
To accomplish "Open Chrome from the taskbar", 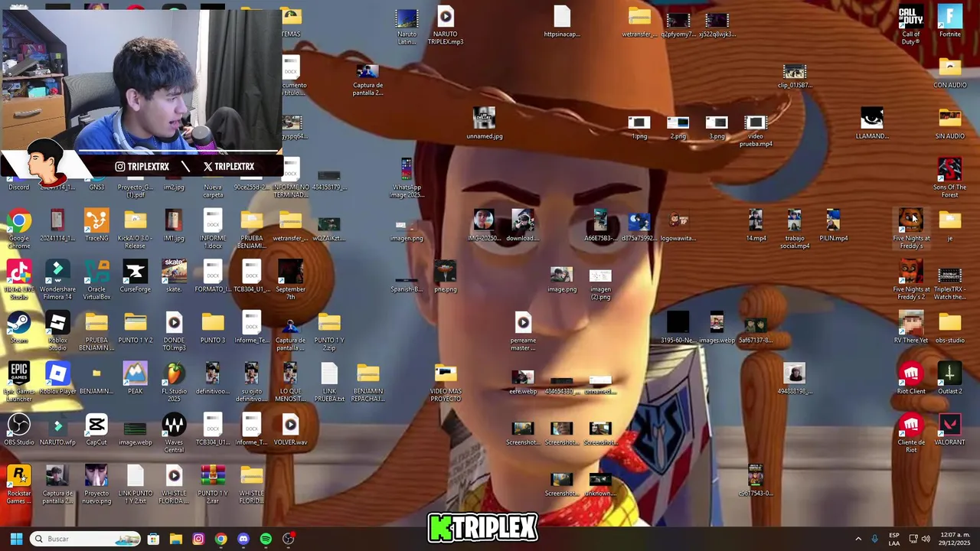I will [x=220, y=539].
